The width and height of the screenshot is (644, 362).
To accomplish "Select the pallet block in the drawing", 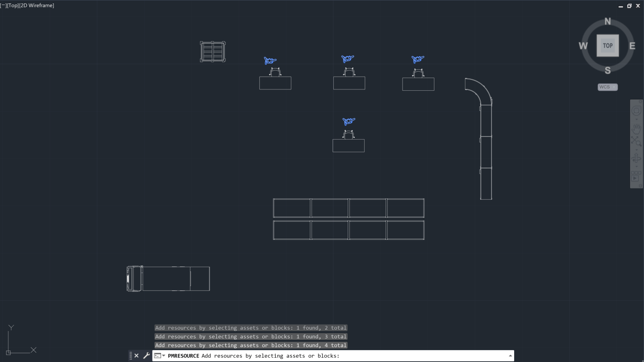I will pyautogui.click(x=213, y=51).
